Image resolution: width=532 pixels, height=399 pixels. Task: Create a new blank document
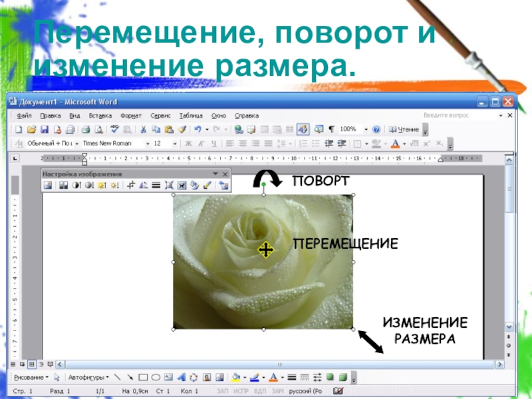click(x=19, y=129)
